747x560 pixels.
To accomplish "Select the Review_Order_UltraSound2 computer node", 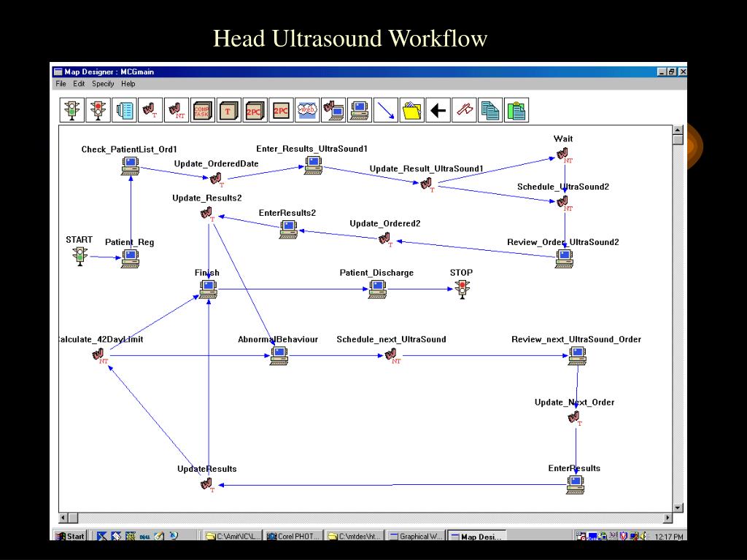I will point(564,259).
